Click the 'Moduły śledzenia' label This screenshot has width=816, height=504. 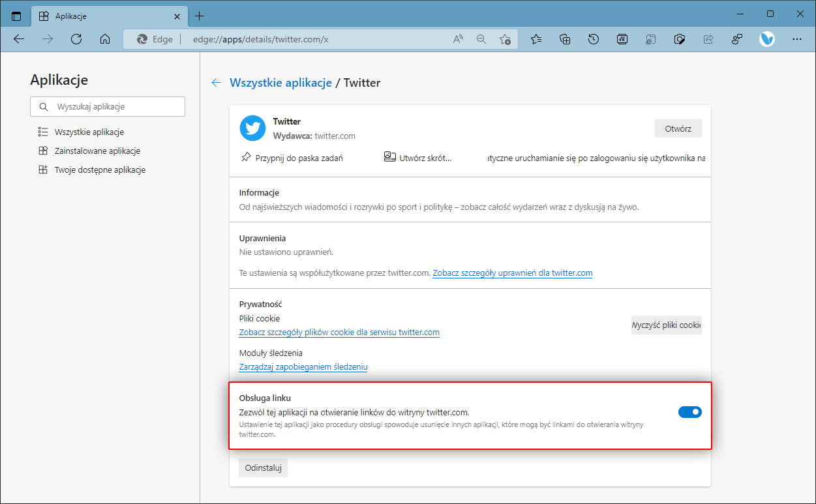pyautogui.click(x=271, y=353)
